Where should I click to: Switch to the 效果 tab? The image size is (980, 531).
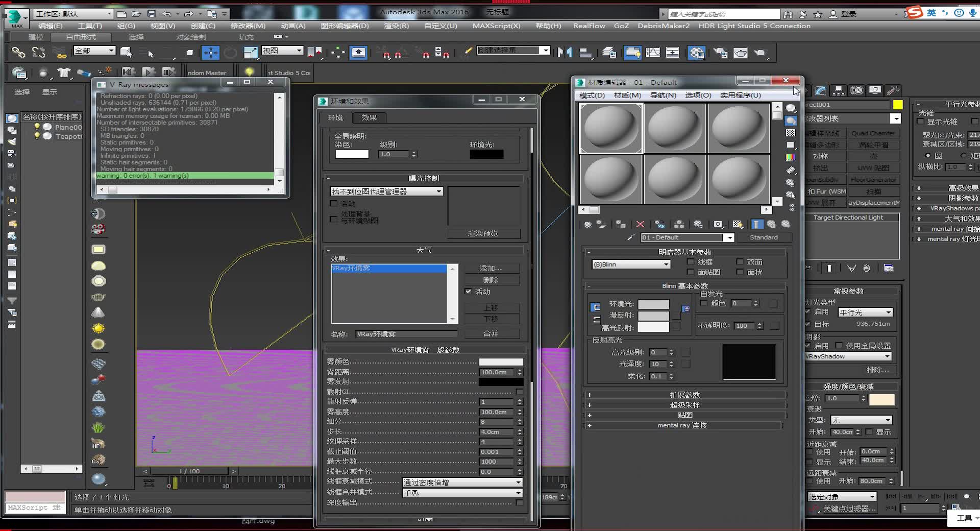tap(369, 117)
